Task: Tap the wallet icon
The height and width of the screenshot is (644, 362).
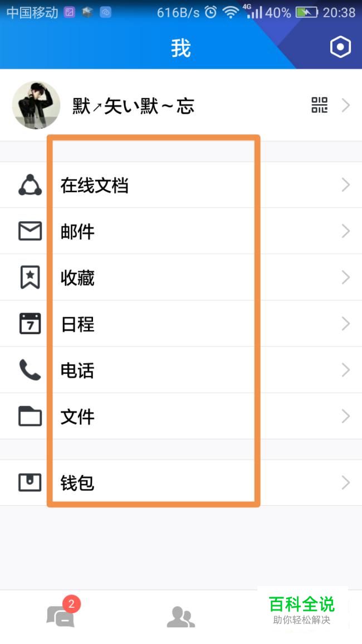Action: [30, 483]
